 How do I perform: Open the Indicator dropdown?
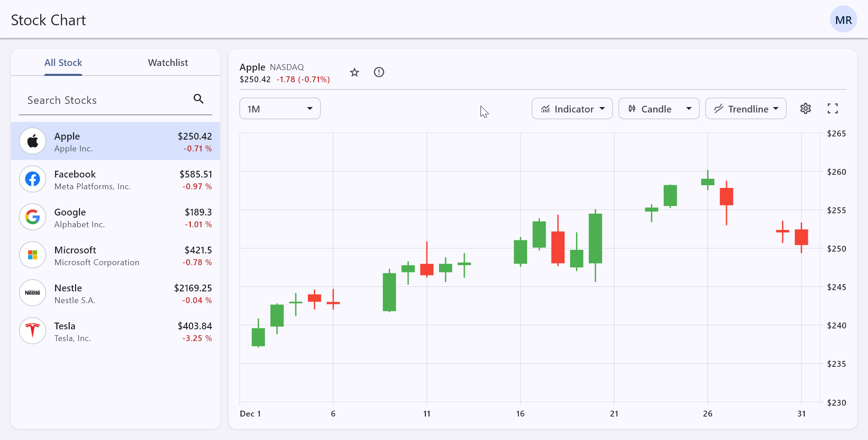point(572,108)
